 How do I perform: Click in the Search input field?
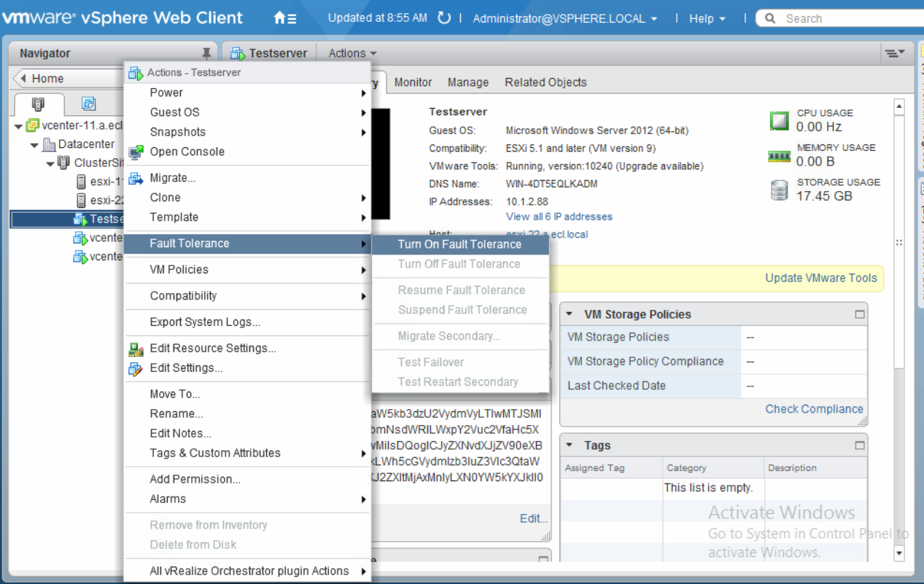point(845,19)
